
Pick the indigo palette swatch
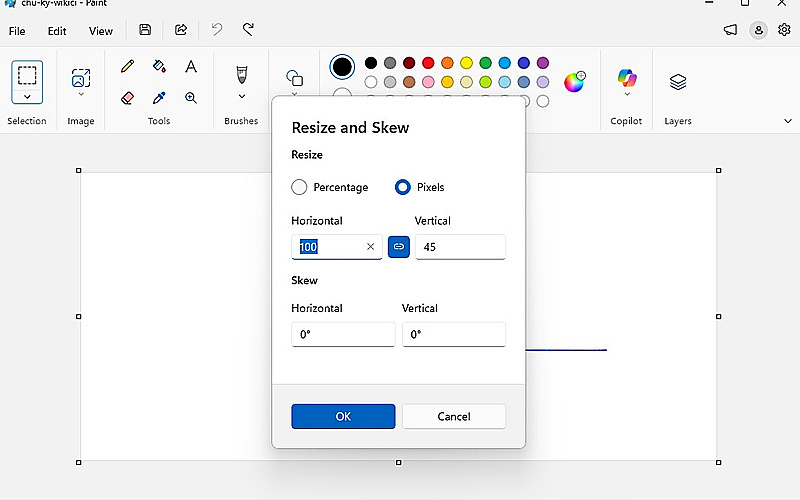524,63
